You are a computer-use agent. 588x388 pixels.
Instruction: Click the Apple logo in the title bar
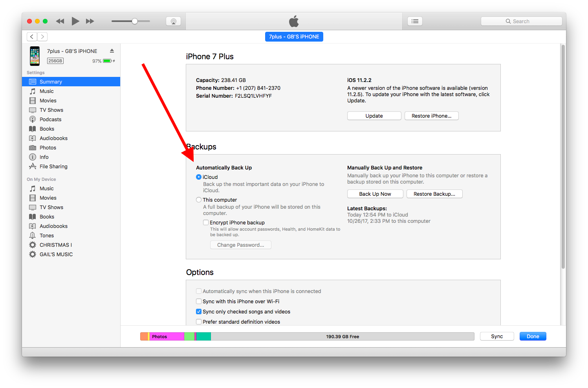click(x=294, y=21)
